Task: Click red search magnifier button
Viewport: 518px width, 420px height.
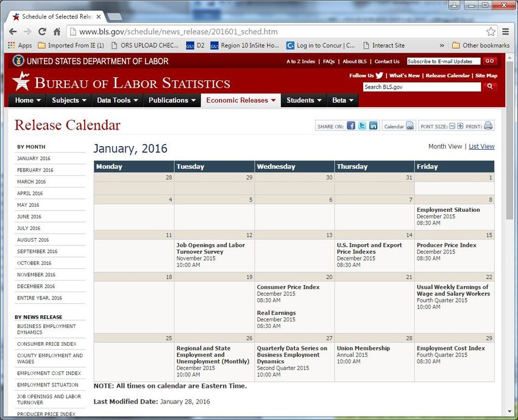Action: click(x=489, y=86)
